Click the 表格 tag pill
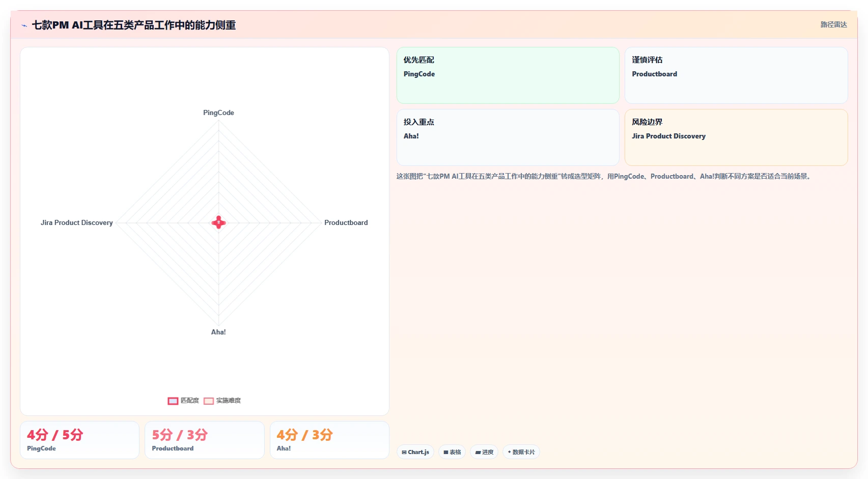 tap(452, 452)
